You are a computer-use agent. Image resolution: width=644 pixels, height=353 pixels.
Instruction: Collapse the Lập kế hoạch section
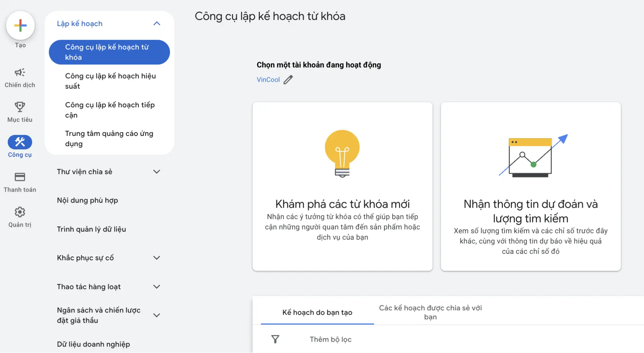157,24
